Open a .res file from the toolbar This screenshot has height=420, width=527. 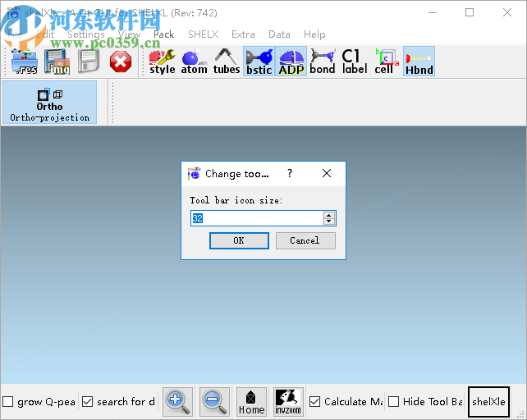(24, 62)
